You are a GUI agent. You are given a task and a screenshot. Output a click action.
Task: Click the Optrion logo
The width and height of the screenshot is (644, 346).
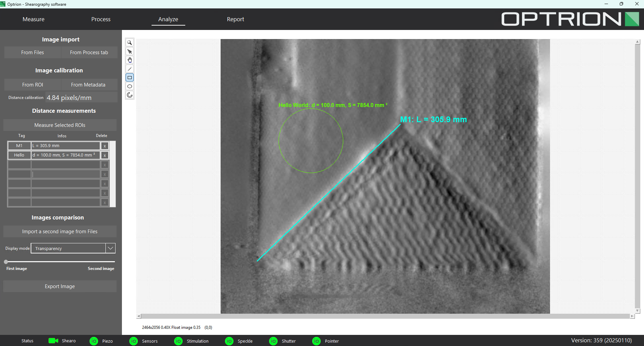(570, 19)
